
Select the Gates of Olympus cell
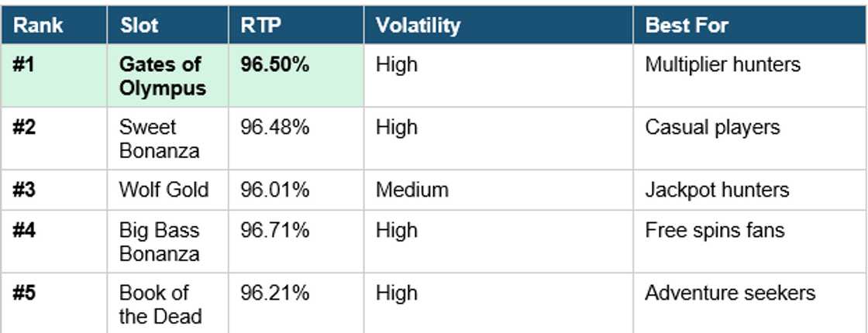pyautogui.click(x=162, y=76)
